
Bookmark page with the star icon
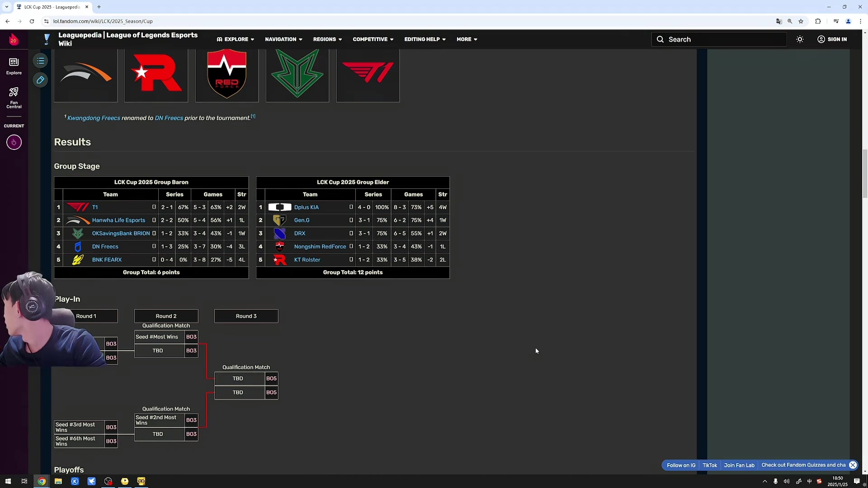pyautogui.click(x=801, y=21)
